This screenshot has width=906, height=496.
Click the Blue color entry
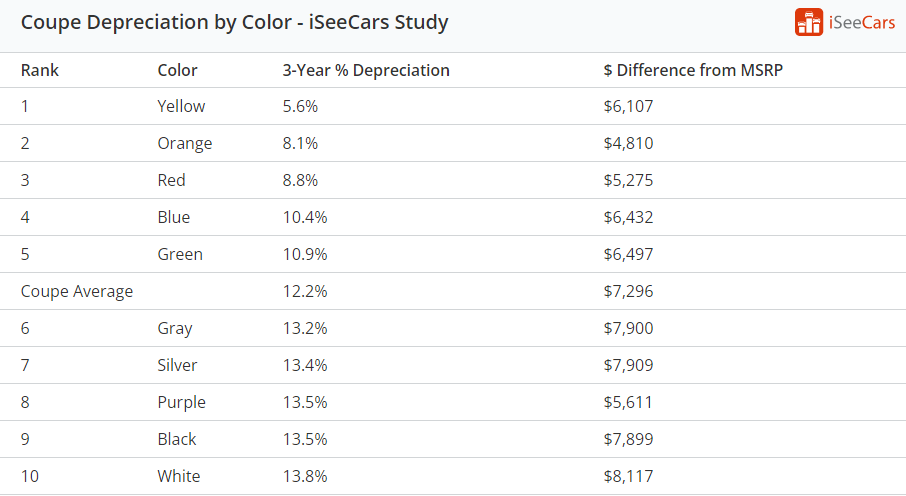pyautogui.click(x=173, y=217)
